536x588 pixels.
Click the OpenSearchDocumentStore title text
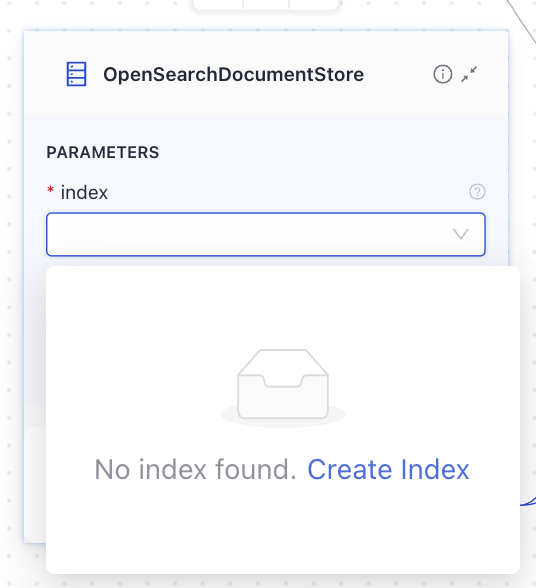pos(233,74)
